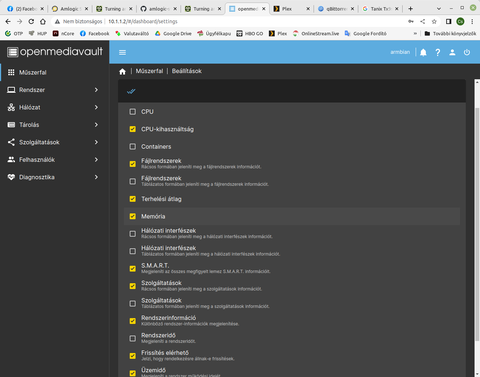
Task: Click the power icon in header
Action: coord(467,52)
